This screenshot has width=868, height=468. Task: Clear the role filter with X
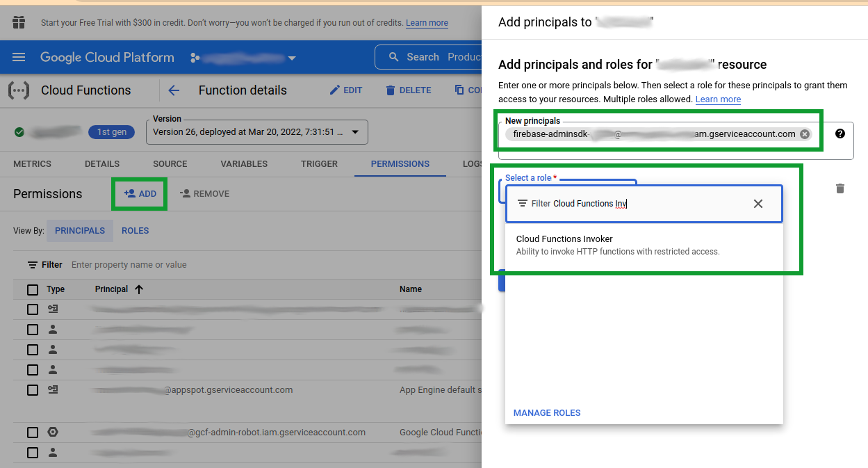point(758,204)
